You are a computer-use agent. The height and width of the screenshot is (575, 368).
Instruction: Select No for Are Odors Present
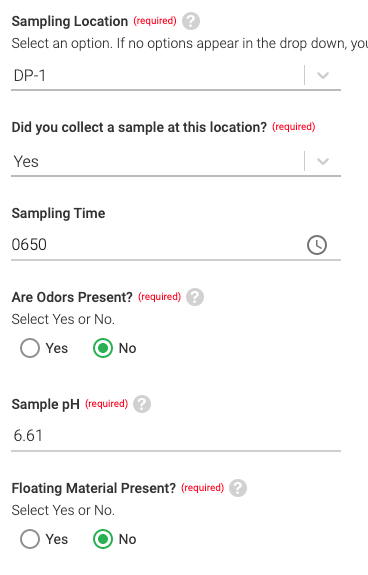pyautogui.click(x=103, y=348)
